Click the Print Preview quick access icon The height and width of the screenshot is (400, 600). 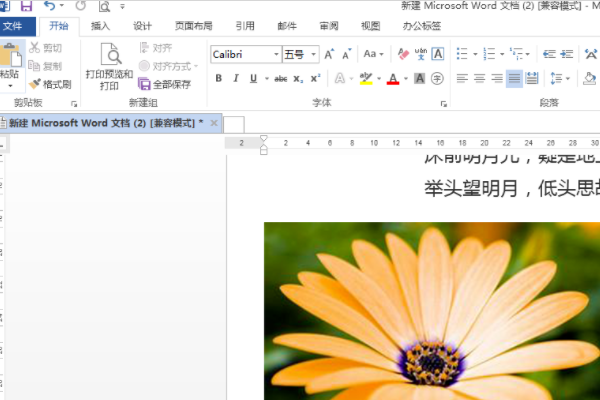tap(104, 6)
